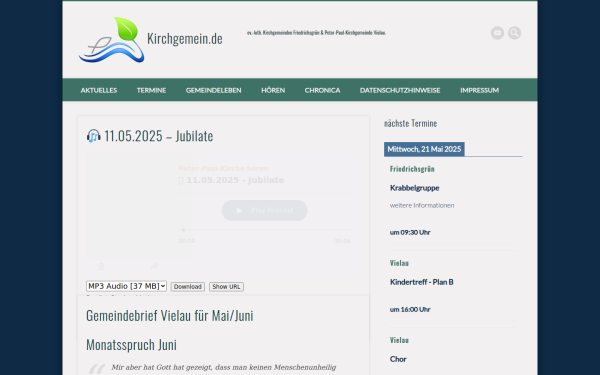Click the Kirchgemein.de site title
The image size is (600, 375).
184,39
